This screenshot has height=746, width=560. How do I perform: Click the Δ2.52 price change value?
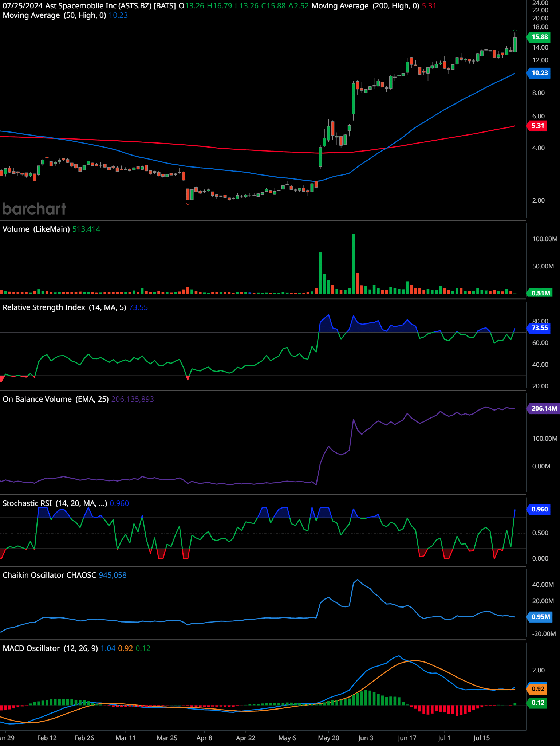click(x=299, y=6)
